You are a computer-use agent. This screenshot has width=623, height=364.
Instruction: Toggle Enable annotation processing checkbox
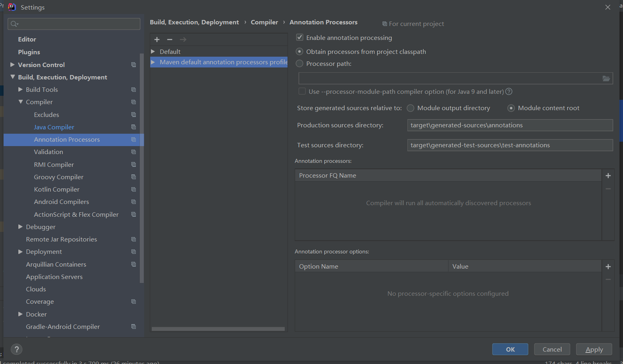tap(300, 38)
